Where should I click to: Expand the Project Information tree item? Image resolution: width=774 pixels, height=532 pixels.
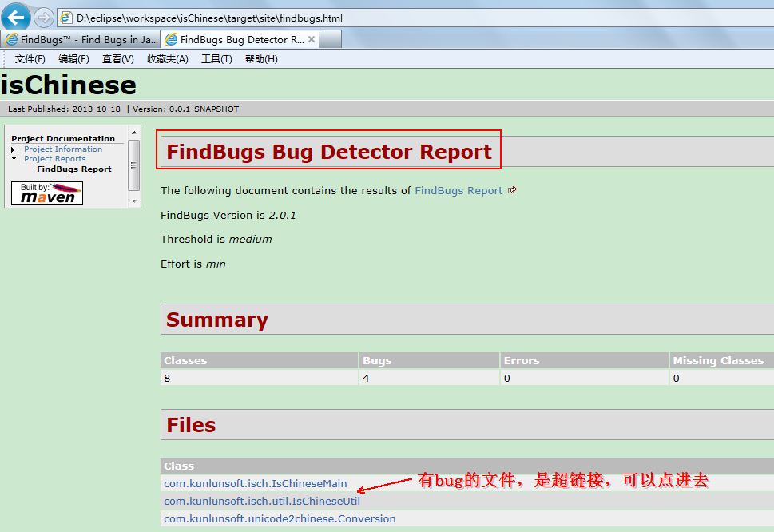(x=13, y=149)
